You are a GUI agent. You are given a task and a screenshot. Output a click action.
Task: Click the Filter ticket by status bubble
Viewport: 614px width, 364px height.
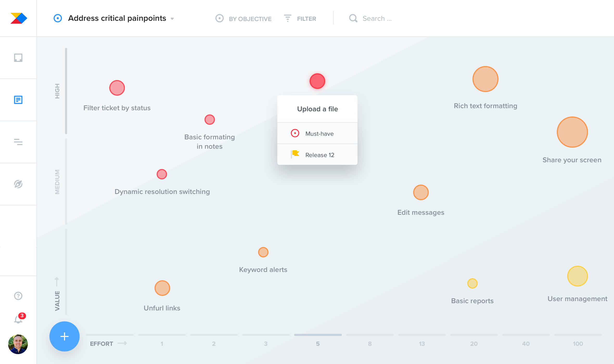[117, 88]
